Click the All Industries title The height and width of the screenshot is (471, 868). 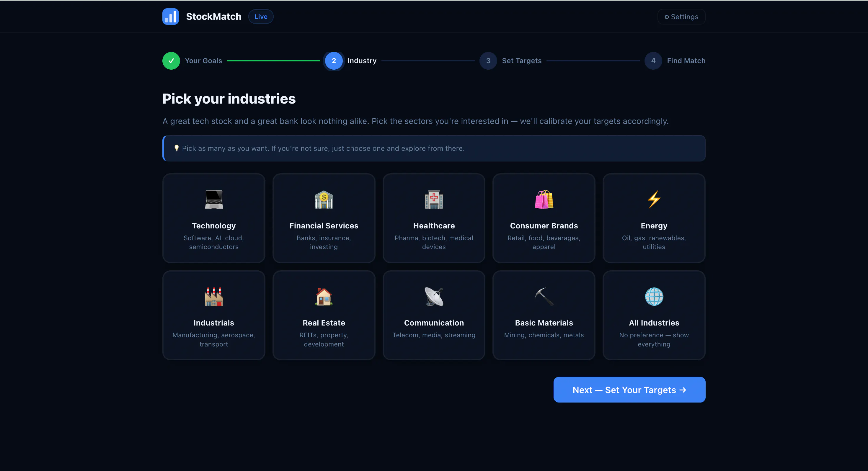[654, 323]
